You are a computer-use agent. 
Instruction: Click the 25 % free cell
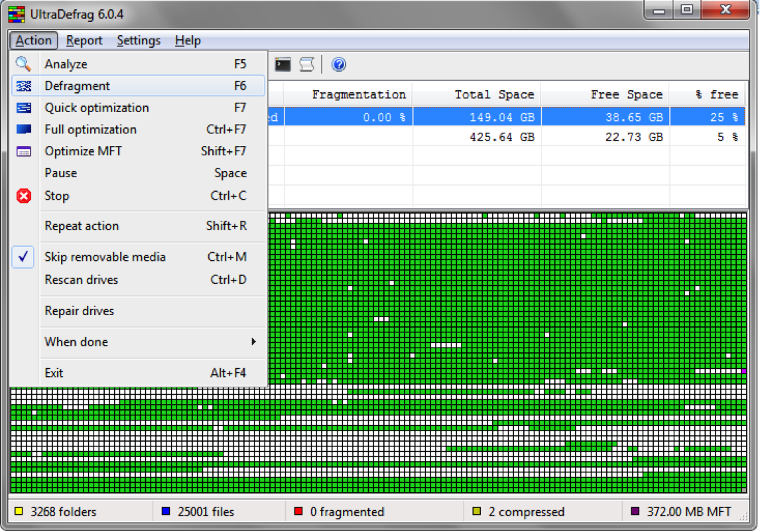click(708, 117)
